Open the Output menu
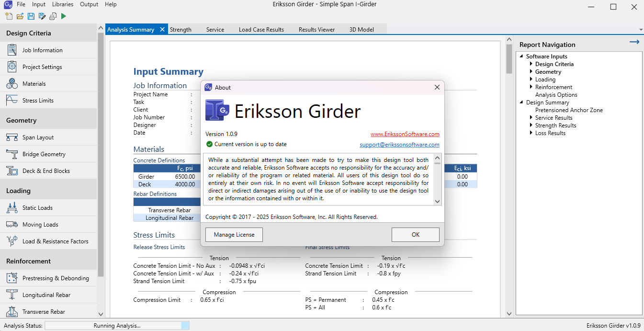The height and width of the screenshot is (331, 644). click(89, 4)
